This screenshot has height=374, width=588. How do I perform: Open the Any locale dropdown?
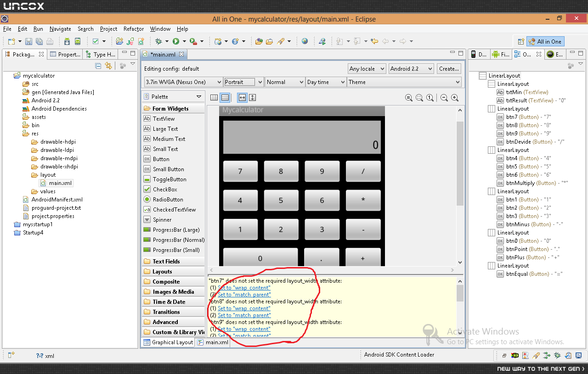pos(367,69)
